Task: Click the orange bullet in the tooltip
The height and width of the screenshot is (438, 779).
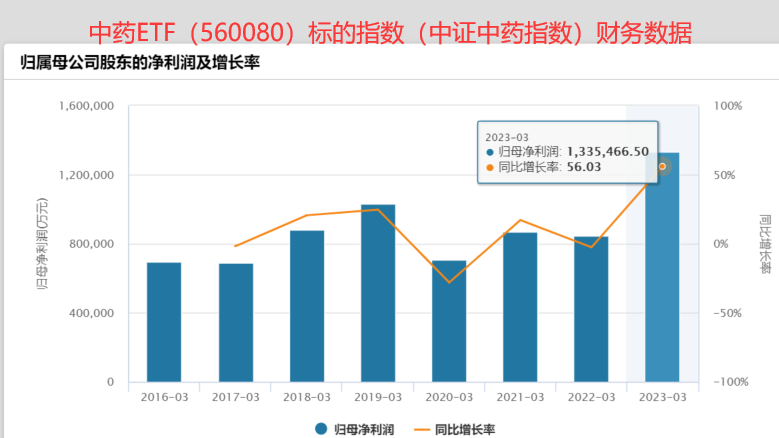Action: point(490,168)
